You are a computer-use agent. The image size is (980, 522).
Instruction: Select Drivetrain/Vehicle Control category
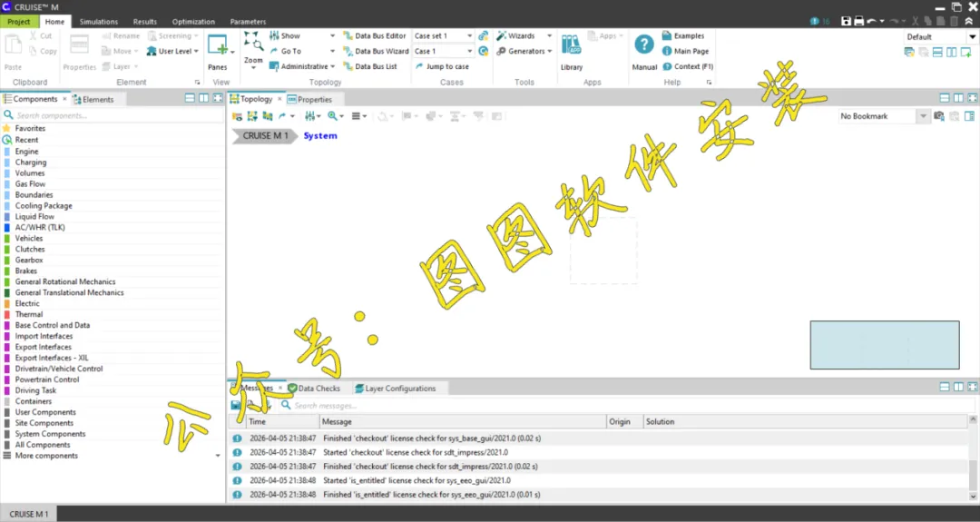point(59,369)
